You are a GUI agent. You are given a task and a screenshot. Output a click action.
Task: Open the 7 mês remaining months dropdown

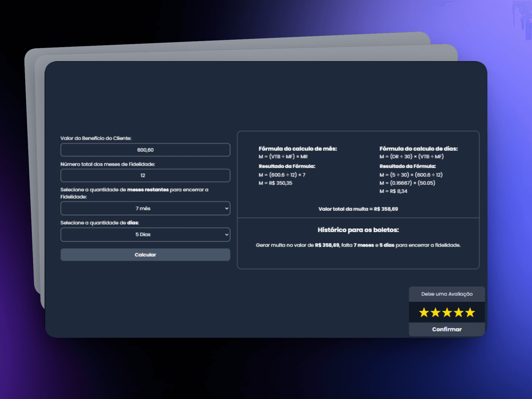(145, 208)
